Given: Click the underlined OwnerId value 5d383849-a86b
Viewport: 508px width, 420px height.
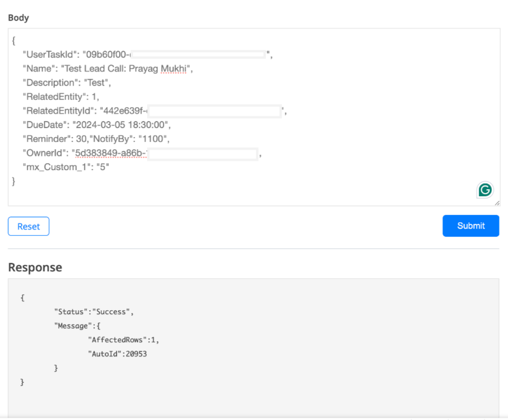Looking at the screenshot, I should pos(110,154).
